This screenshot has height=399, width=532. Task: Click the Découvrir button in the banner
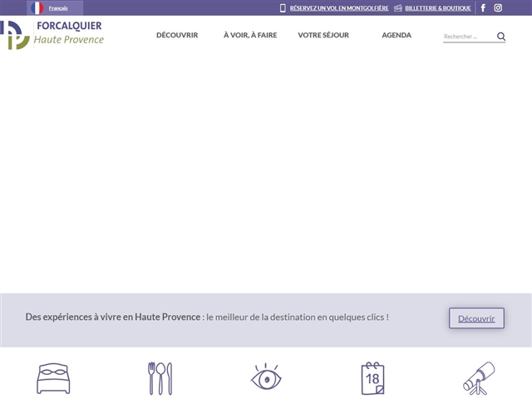pos(476,318)
